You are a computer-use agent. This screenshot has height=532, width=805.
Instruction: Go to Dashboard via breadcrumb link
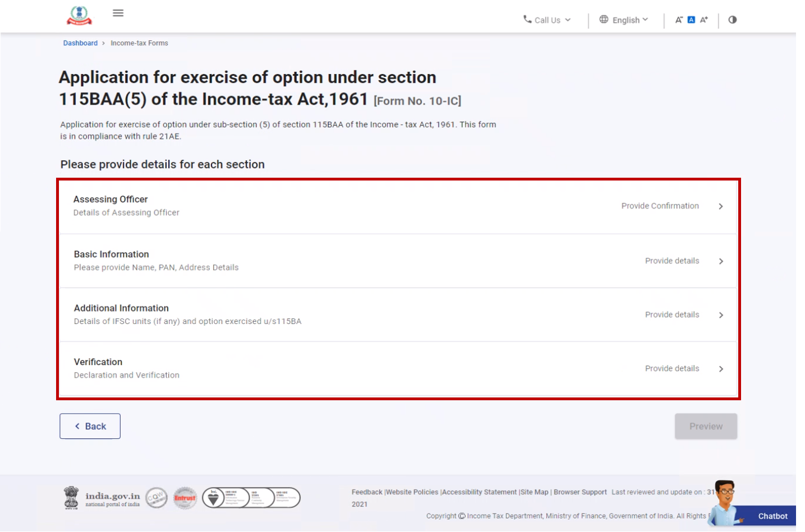(x=80, y=43)
